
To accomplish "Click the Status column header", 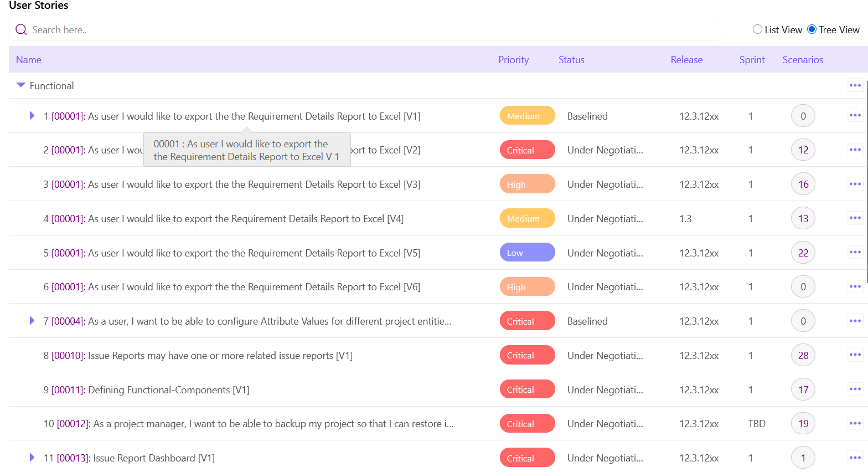I will tap(571, 60).
